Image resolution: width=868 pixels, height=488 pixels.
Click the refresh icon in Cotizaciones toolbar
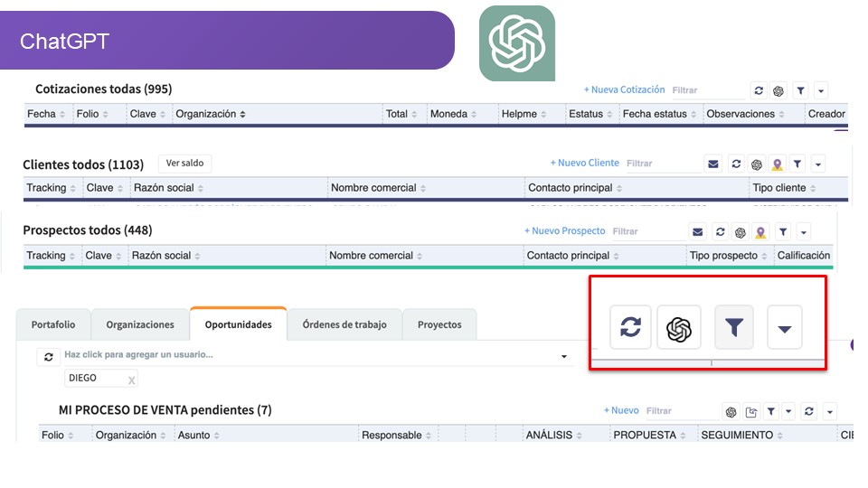(759, 90)
